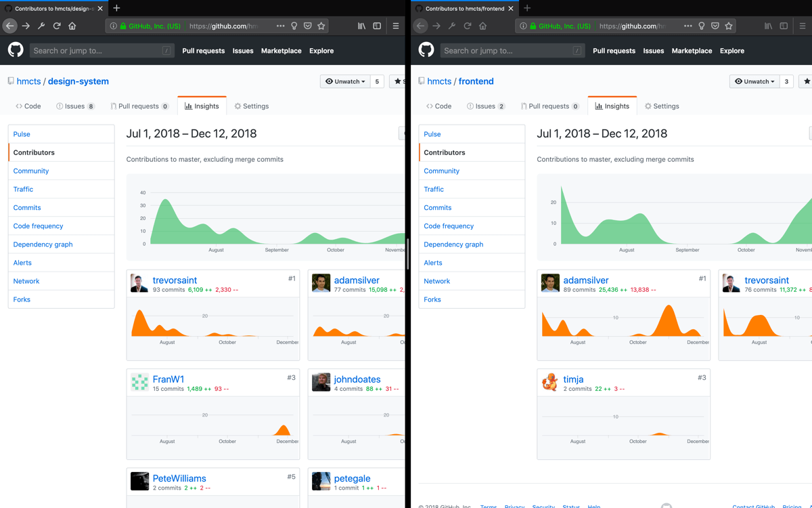Screen dimensions: 812x508
Task: Open a new tab in the right browser window
Action: click(527, 8)
